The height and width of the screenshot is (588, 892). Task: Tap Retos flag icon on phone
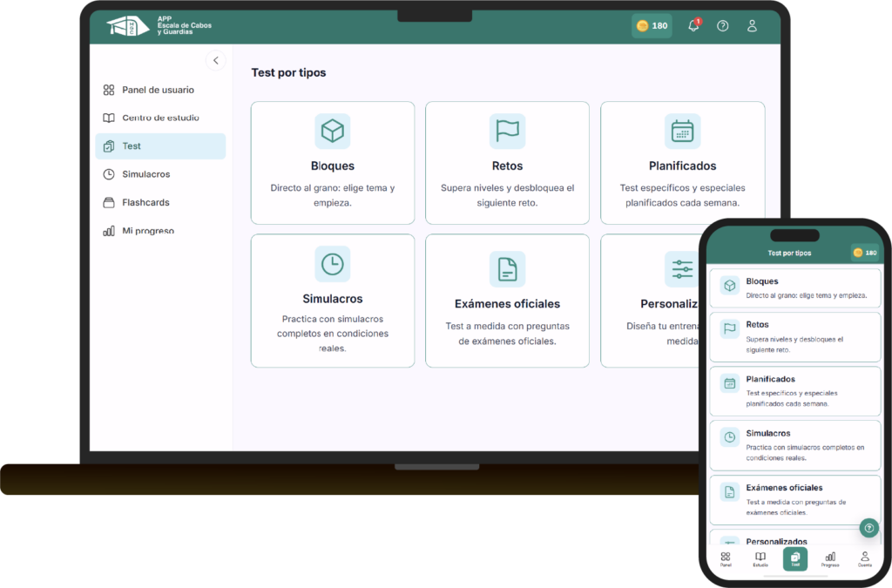point(729,328)
